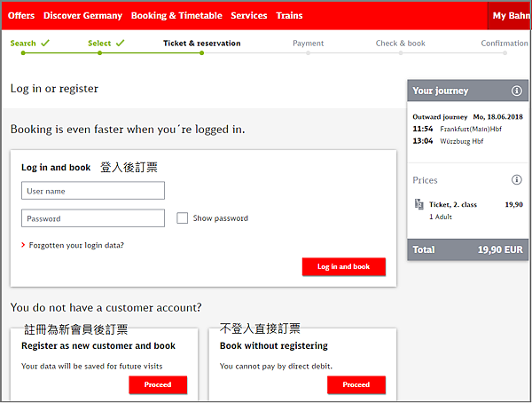Screen dimensions: 532x403
Task: Open the Offers menu
Action: pos(21,16)
